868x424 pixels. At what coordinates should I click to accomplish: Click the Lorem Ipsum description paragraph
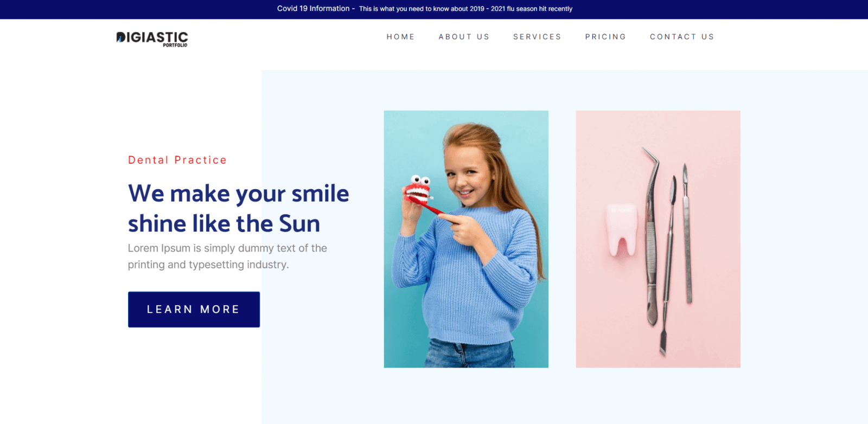(x=227, y=256)
